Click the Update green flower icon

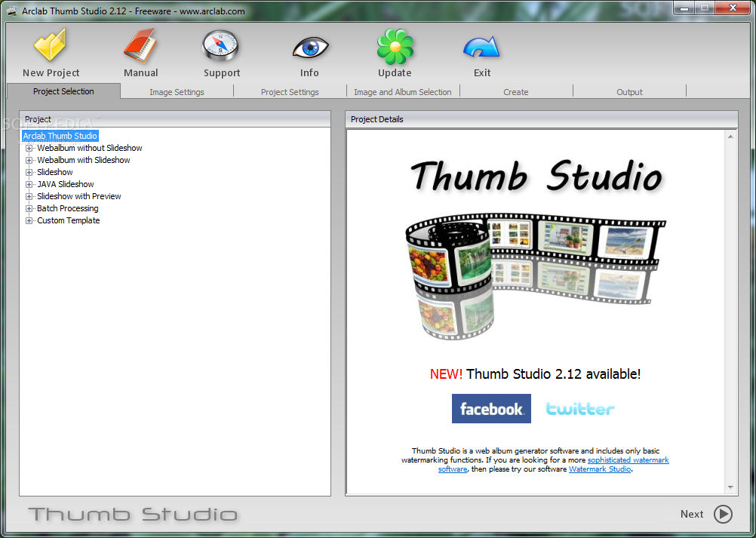pyautogui.click(x=395, y=47)
